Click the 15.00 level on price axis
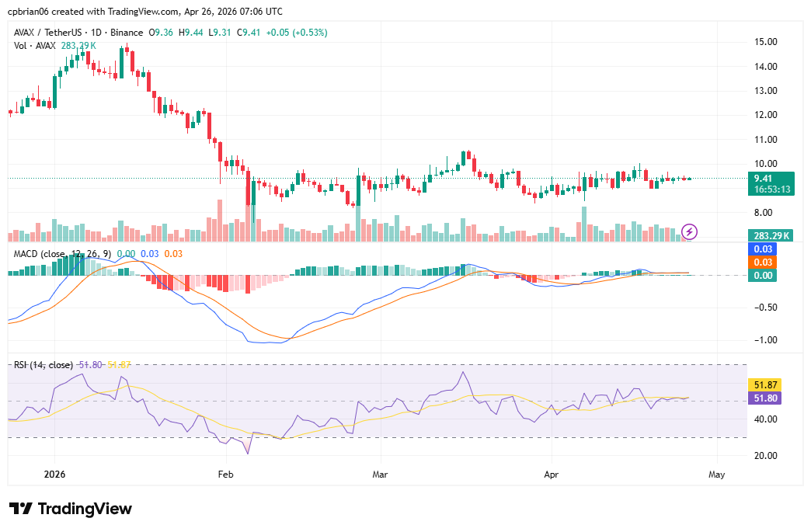The height and width of the screenshot is (532, 811). [766, 42]
